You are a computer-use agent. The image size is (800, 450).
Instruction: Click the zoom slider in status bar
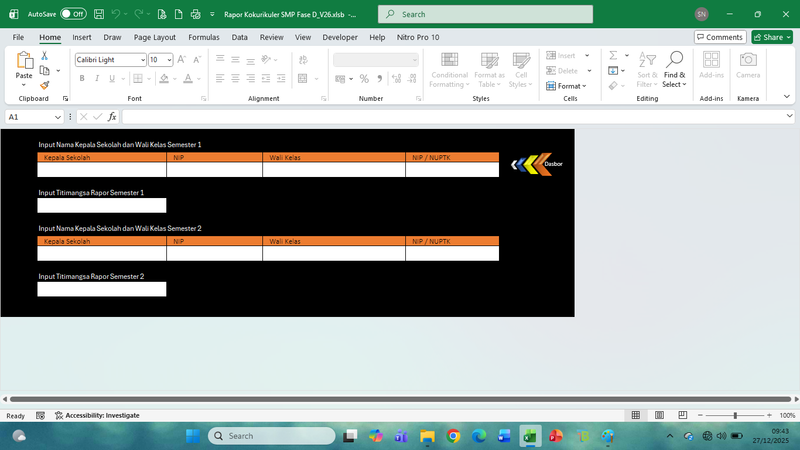tap(735, 415)
